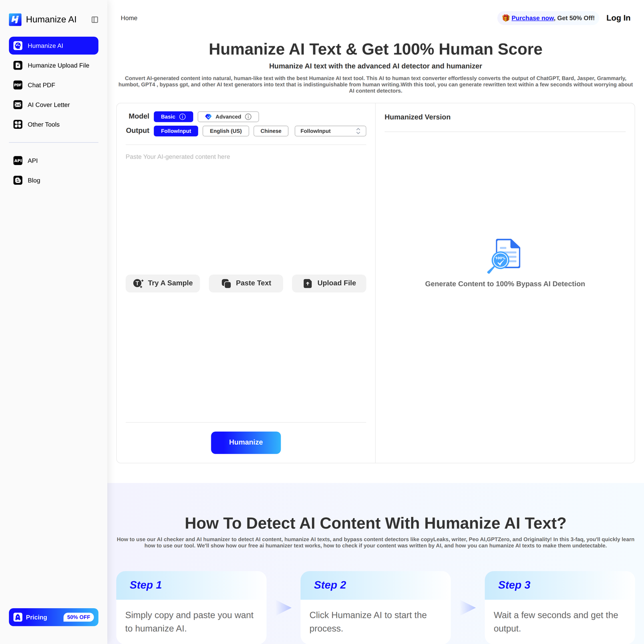This screenshot has height=644, width=644.
Task: Open the FollowInput language dropdown
Action: (x=331, y=131)
